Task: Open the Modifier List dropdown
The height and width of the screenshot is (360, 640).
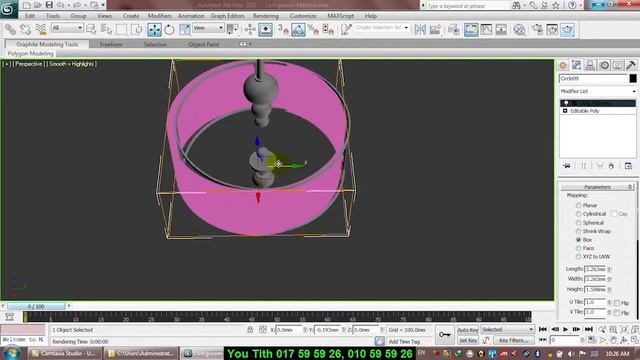Action: click(x=598, y=91)
